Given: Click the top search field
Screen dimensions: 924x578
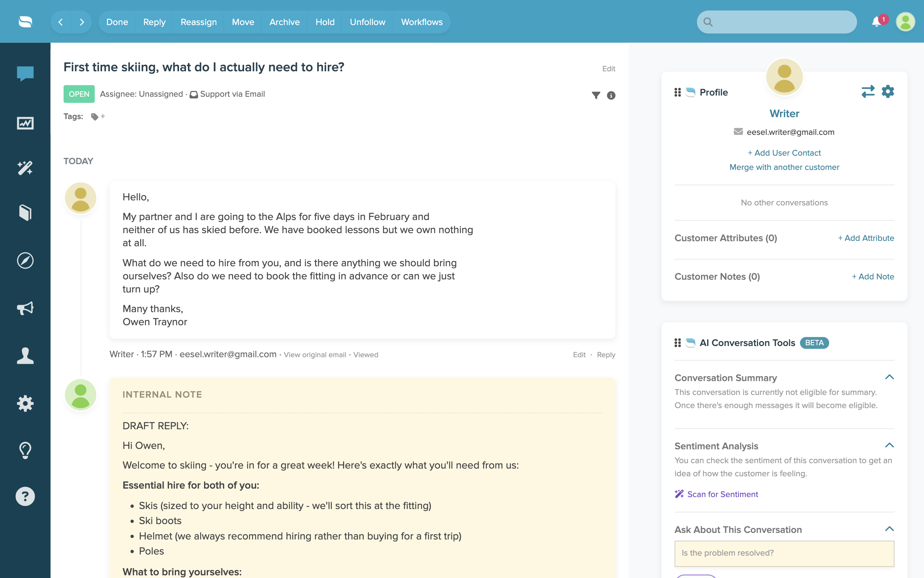Looking at the screenshot, I should click(777, 22).
